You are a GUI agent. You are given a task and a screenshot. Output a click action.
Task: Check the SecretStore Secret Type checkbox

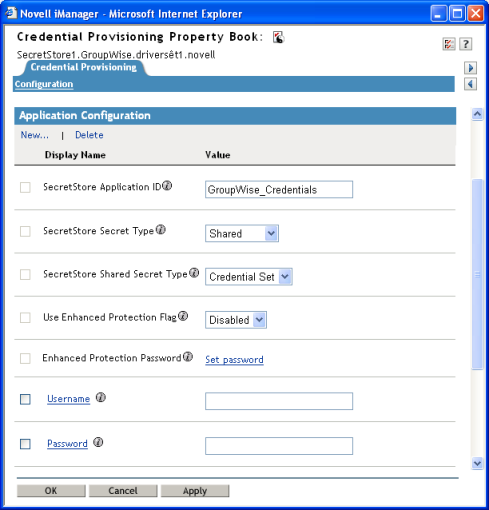[x=25, y=231]
